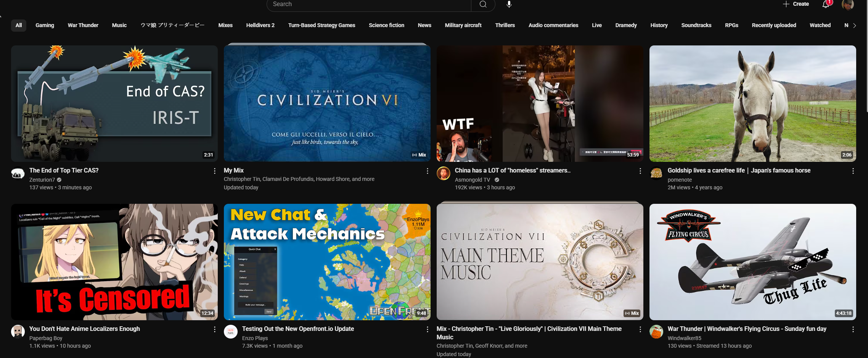Open the account avatar menu
Viewport: 868px width, 358px height.
coord(847,5)
